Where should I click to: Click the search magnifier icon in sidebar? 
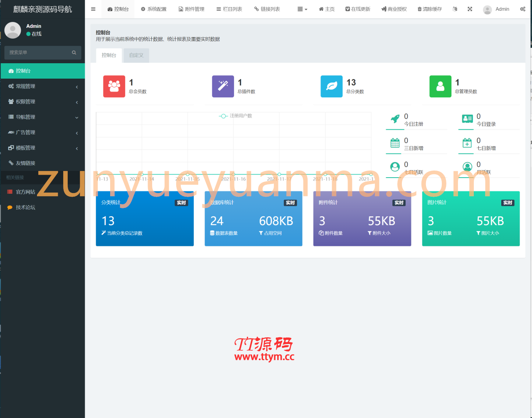coord(74,52)
